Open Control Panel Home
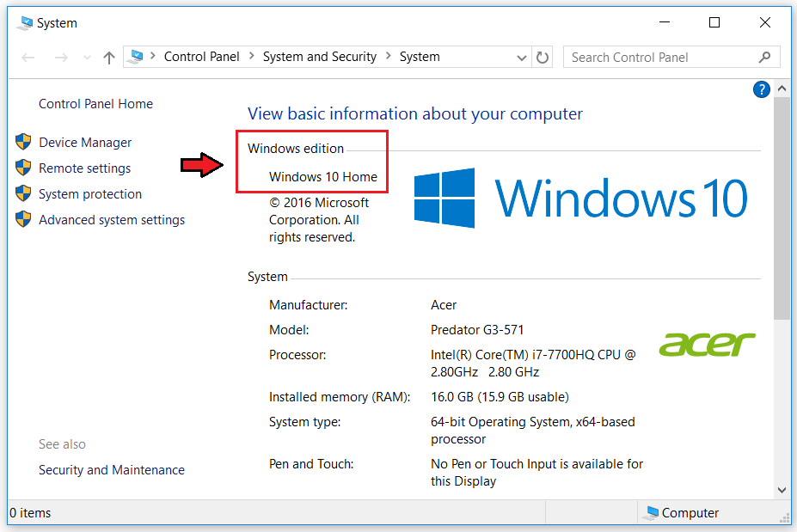Screen dimensions: 797x532 point(95,103)
